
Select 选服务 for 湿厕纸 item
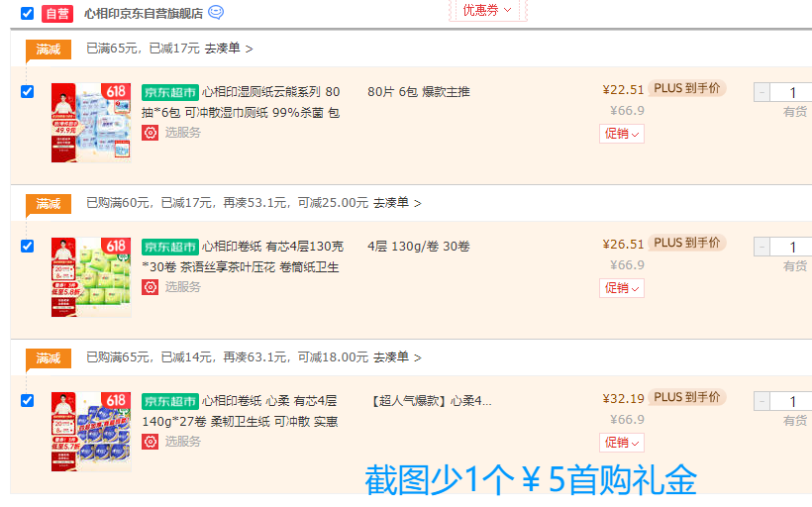tap(183, 133)
